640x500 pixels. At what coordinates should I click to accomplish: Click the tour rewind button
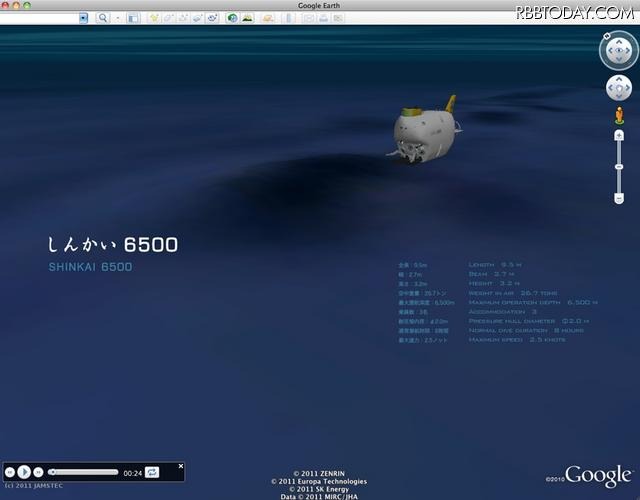(x=10, y=472)
